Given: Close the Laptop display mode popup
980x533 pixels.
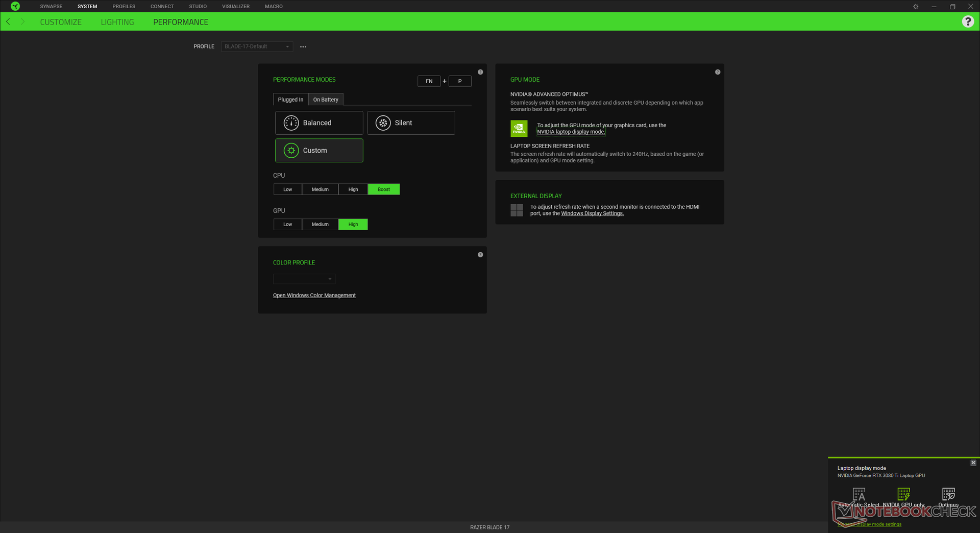Looking at the screenshot, I should 973,463.
